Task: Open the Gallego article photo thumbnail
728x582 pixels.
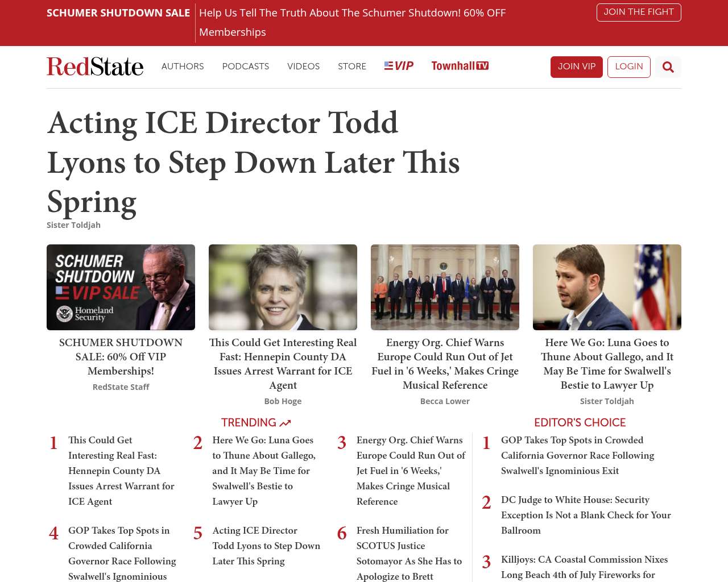Action: 607,287
